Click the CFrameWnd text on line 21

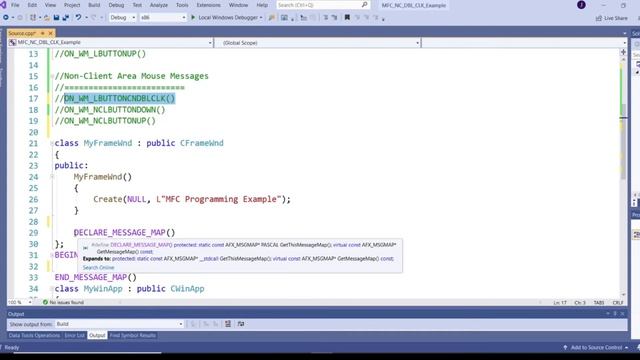point(202,143)
